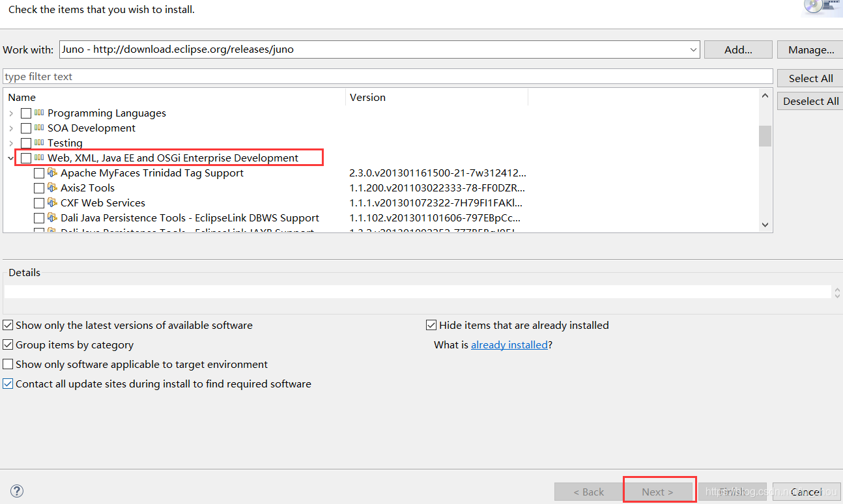The height and width of the screenshot is (504, 843).
Task: Click version 1.1.1.v201301072322 cell
Action: coord(436,203)
